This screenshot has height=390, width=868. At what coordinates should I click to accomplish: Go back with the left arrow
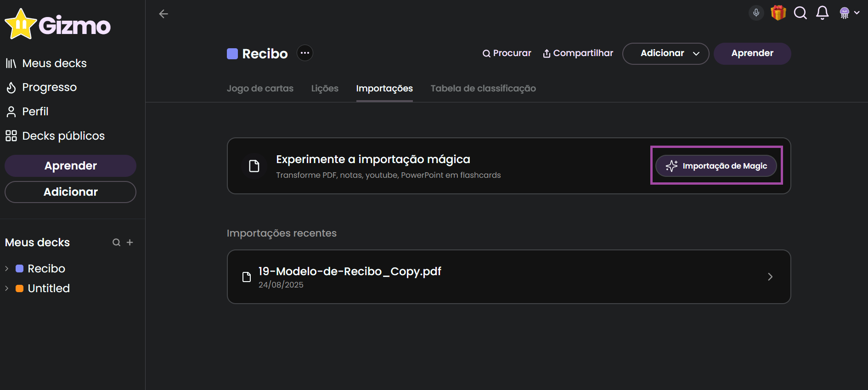coord(163,14)
